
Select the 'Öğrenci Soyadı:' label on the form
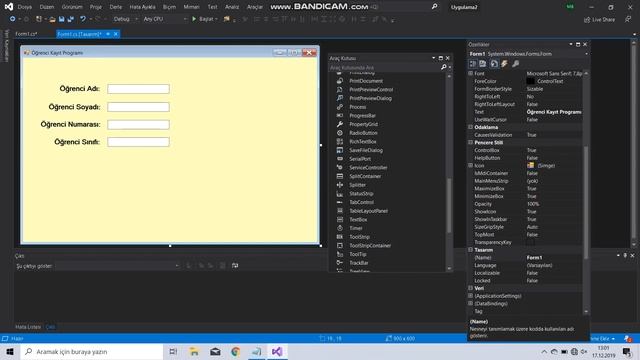[x=74, y=107]
